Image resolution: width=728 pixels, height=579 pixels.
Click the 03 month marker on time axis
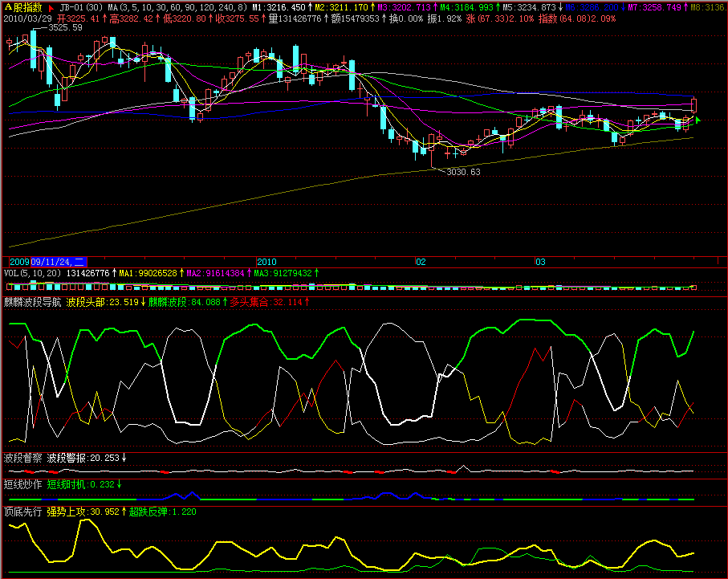pyautogui.click(x=540, y=262)
